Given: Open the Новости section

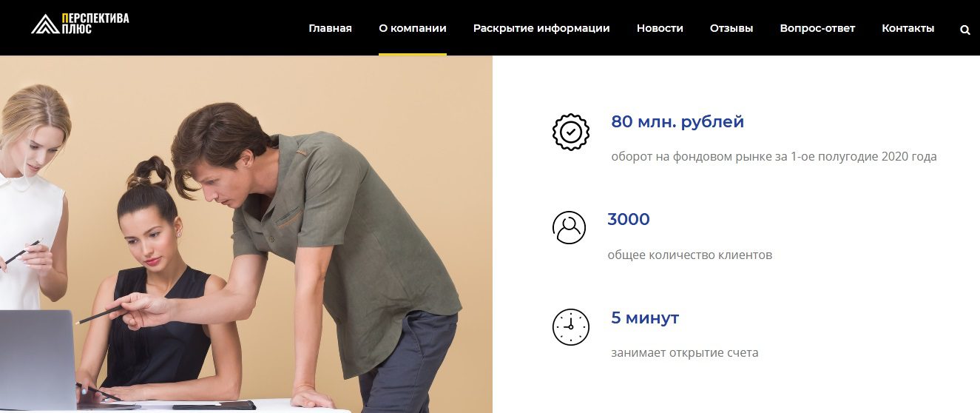Looking at the screenshot, I should coord(660,28).
